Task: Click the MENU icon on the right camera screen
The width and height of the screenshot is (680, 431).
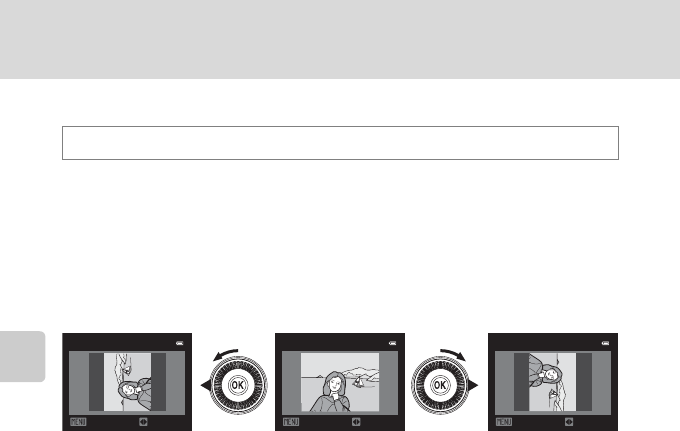Action: pyautogui.click(x=504, y=422)
